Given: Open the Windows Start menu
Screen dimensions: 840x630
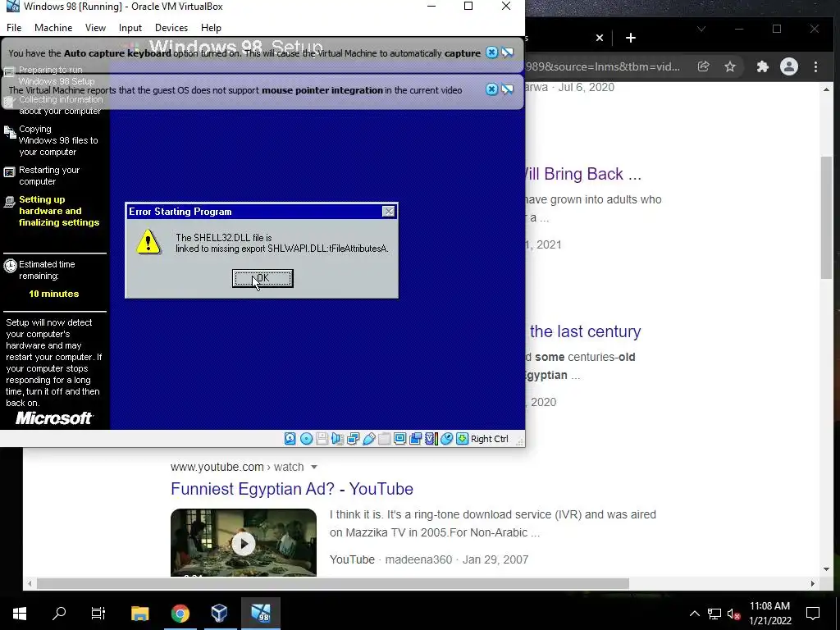Looking at the screenshot, I should click(20, 614).
